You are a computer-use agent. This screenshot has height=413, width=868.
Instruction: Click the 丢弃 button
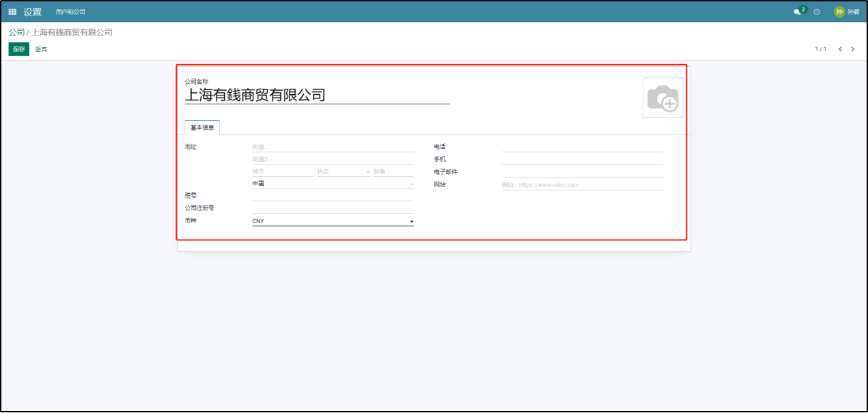[42, 49]
